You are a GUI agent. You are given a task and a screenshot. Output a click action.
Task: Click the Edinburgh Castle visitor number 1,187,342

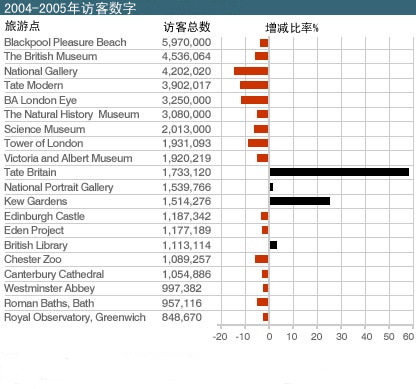coord(187,216)
